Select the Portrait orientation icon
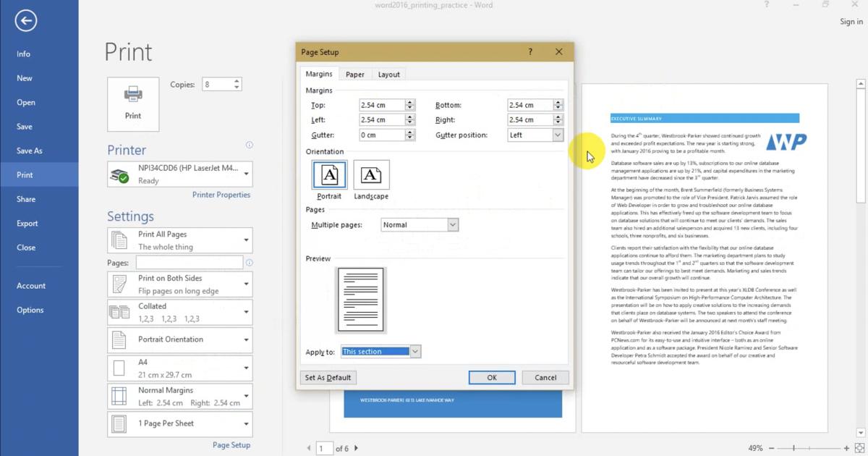 (x=329, y=175)
